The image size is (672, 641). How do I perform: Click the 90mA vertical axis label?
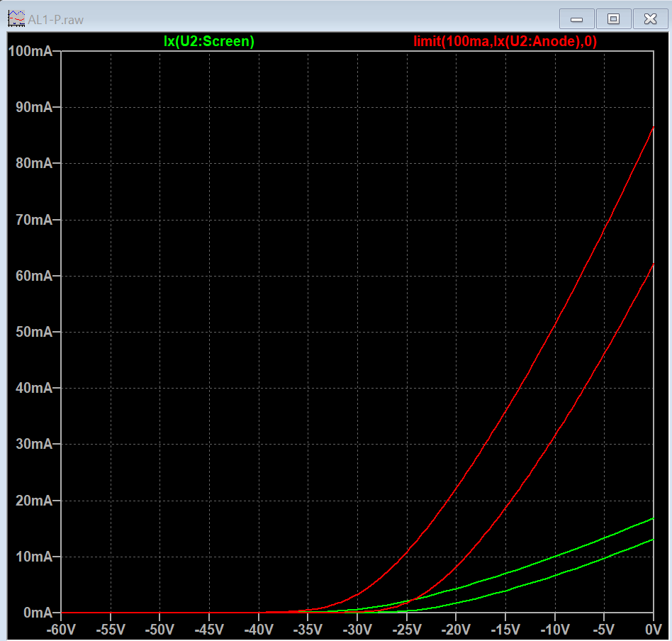pos(34,107)
